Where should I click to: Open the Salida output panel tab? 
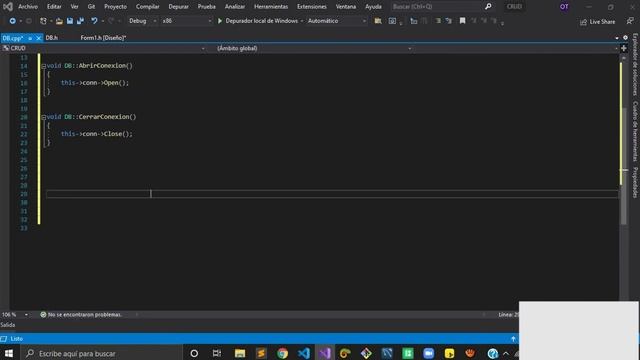click(8, 325)
